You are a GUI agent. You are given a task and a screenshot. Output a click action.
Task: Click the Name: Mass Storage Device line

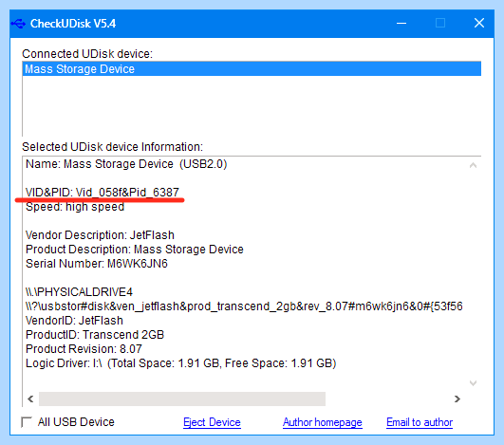[x=126, y=164]
